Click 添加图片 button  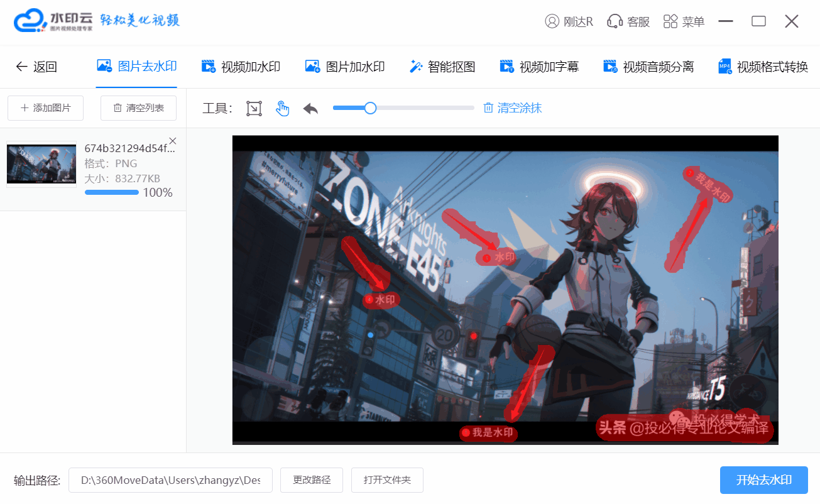tap(45, 108)
